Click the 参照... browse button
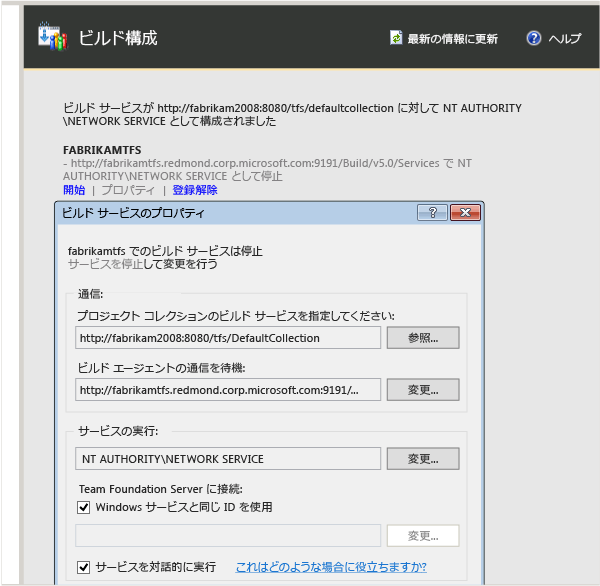600x586 pixels. coord(423,338)
